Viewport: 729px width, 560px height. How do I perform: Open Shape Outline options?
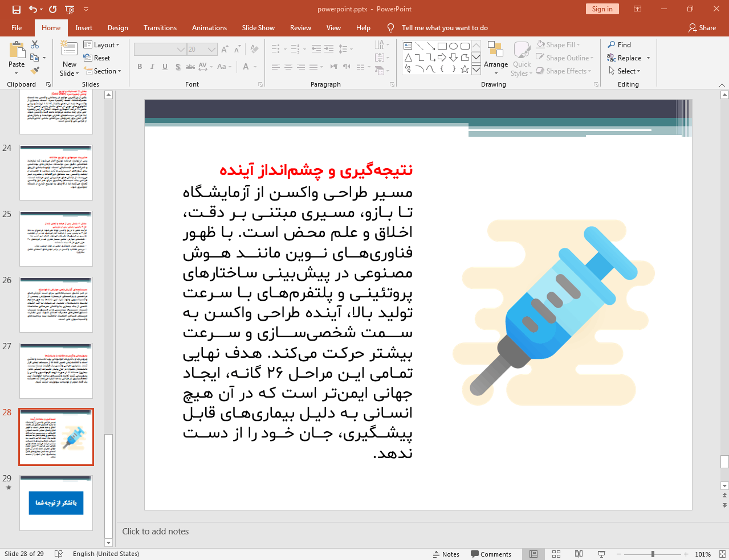pos(565,58)
